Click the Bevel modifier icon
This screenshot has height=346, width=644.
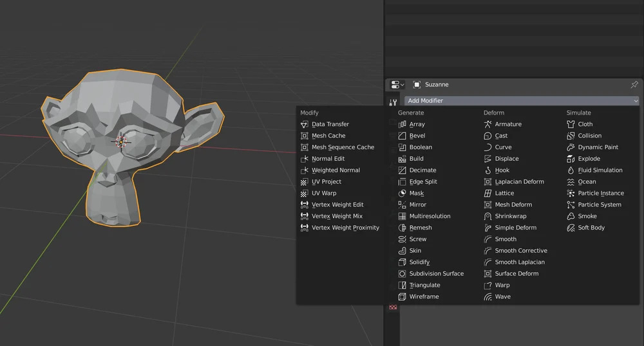402,136
